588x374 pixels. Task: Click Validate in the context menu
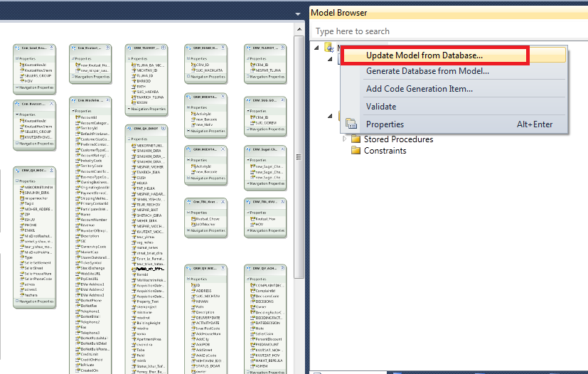click(x=380, y=107)
